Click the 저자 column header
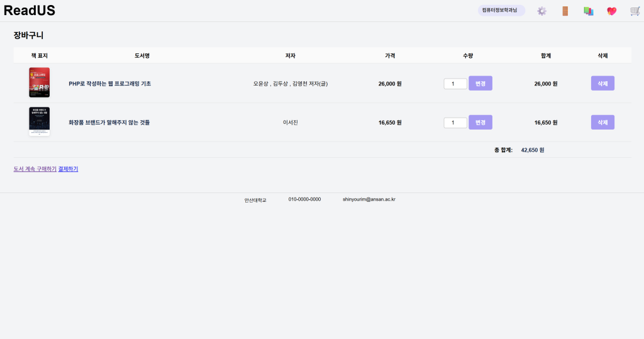The width and height of the screenshot is (644, 339). [291, 55]
